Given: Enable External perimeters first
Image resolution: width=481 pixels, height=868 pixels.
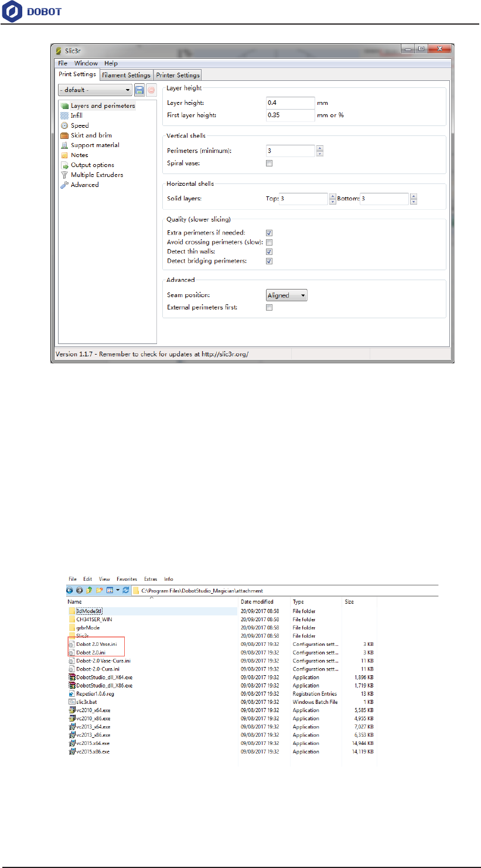Looking at the screenshot, I should click(x=270, y=307).
